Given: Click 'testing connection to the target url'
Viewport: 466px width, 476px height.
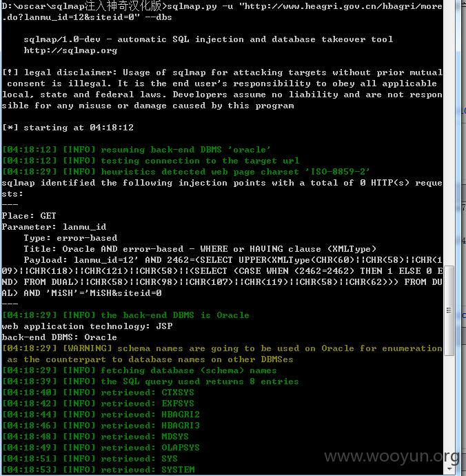Looking at the screenshot, I should (151, 161).
